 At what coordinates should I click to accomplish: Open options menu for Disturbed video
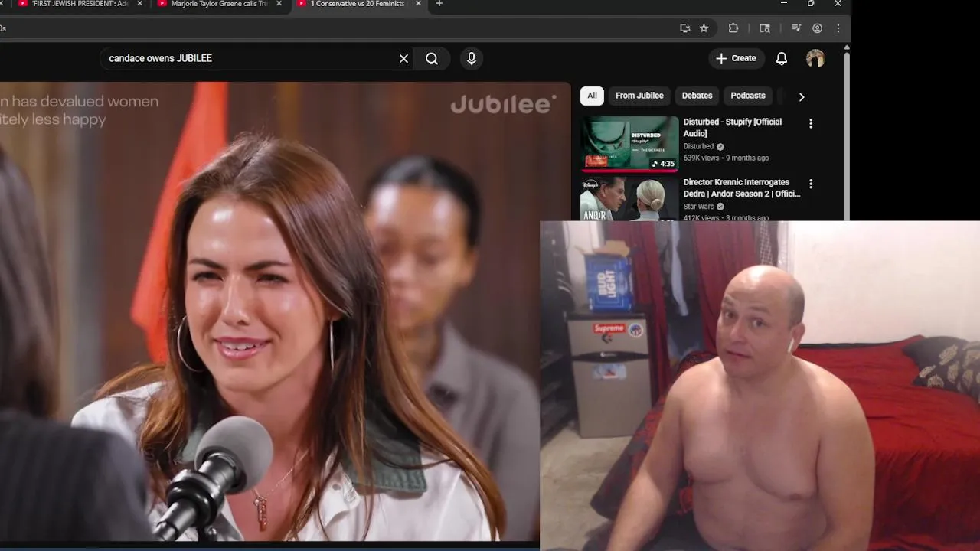tap(811, 124)
